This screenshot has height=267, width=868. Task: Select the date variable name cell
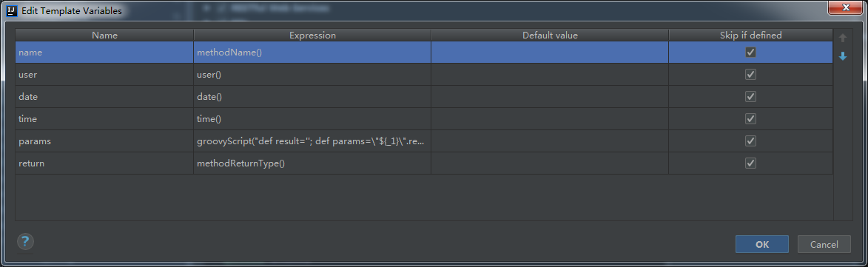click(x=104, y=97)
